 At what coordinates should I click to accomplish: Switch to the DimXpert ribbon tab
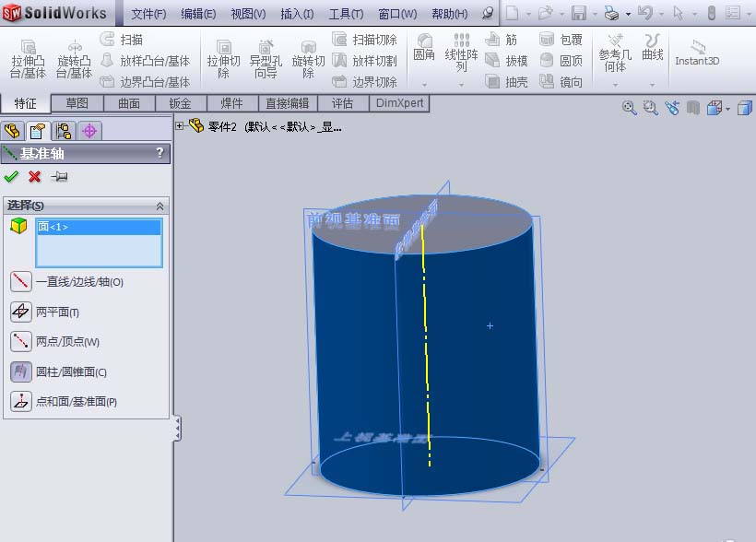point(399,103)
